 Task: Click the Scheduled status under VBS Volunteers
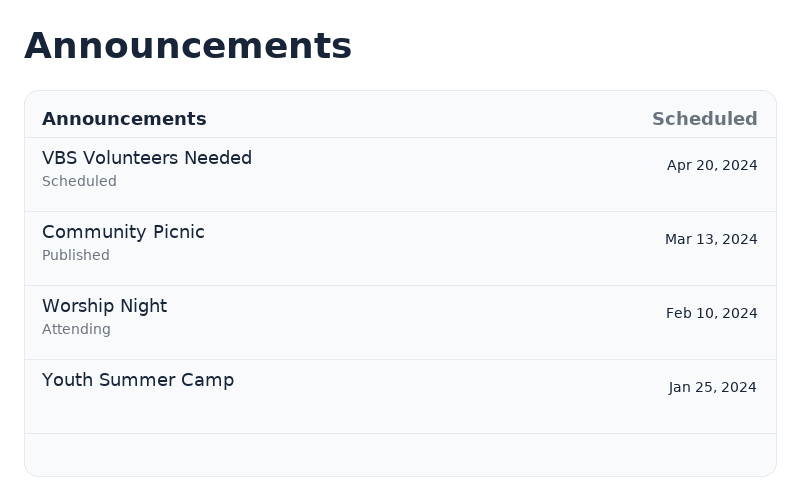79,182
